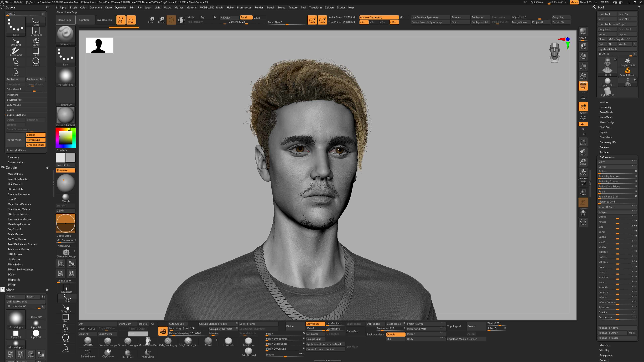Screen dimensions: 644x362
Task: Toggle LazyMouse on the bottom shelf
Action: click(x=315, y=324)
